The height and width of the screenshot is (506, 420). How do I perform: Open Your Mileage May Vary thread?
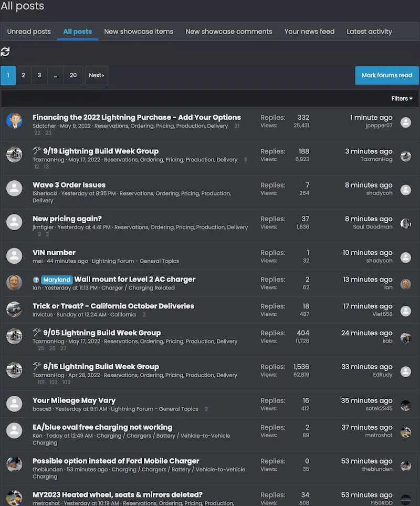[74, 400]
